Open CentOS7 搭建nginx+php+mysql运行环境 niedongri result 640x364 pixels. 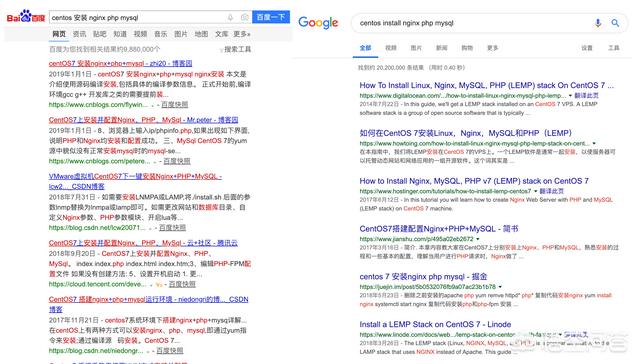149,304
